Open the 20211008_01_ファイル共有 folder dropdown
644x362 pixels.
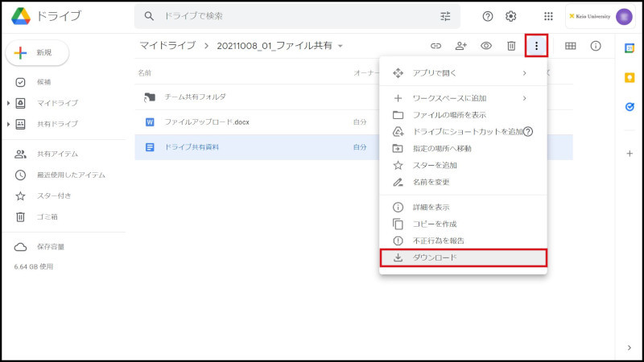341,46
